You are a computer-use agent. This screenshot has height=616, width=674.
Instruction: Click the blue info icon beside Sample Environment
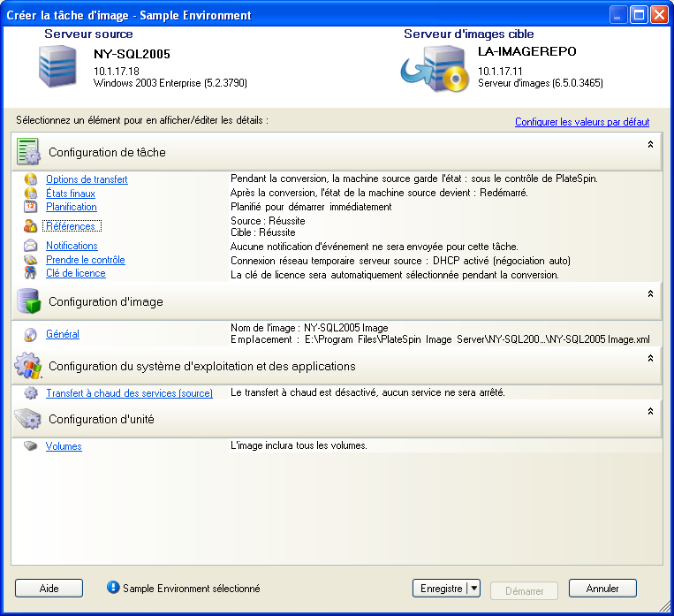tap(113, 587)
